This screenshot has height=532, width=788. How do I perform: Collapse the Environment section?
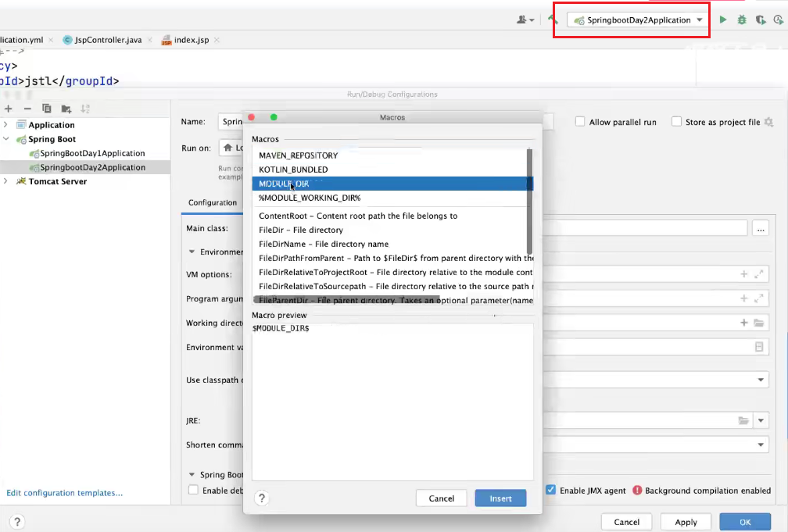[192, 252]
